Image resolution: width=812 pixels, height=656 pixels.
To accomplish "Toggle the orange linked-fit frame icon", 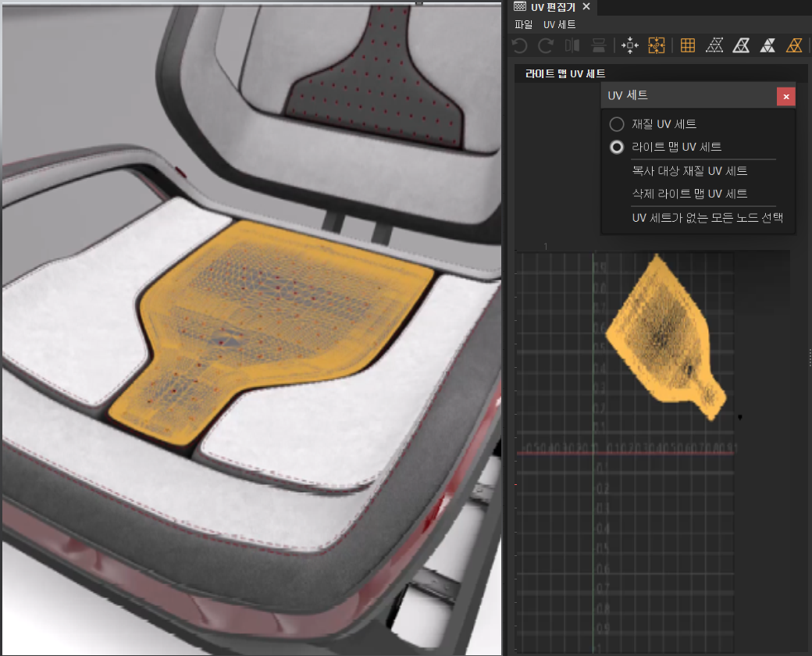I will [656, 45].
